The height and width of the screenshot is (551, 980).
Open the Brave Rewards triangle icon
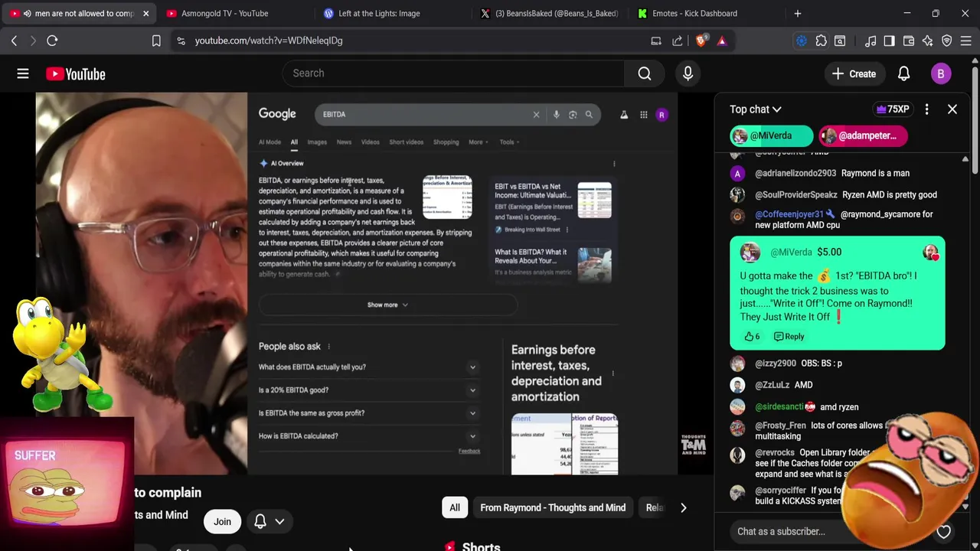click(x=722, y=41)
